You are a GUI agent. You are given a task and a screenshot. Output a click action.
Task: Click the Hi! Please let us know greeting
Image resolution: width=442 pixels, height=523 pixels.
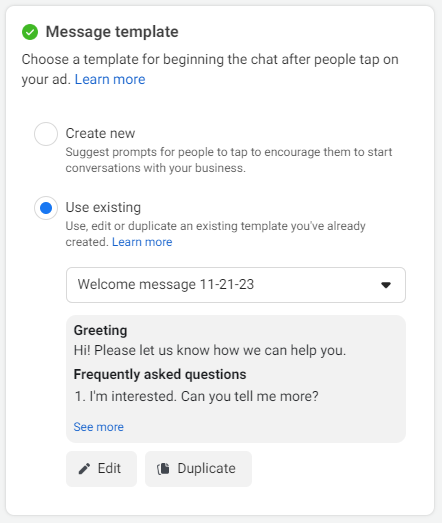[x=210, y=350]
